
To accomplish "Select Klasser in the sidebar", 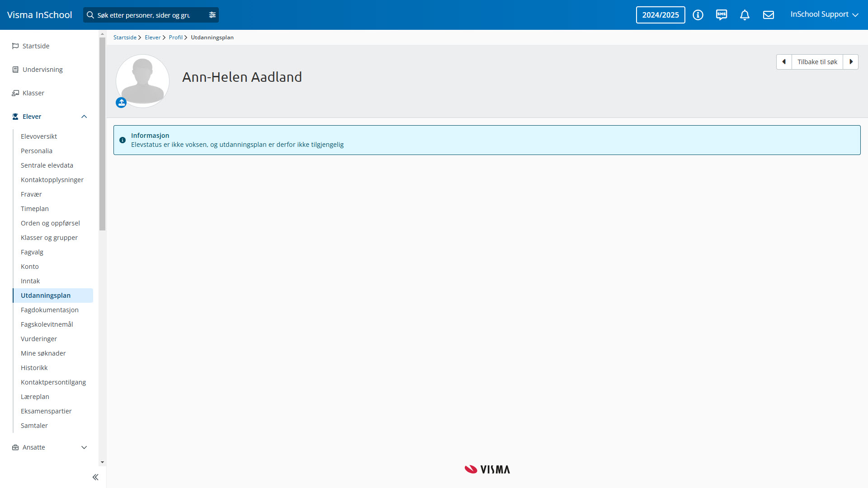I will click(33, 93).
